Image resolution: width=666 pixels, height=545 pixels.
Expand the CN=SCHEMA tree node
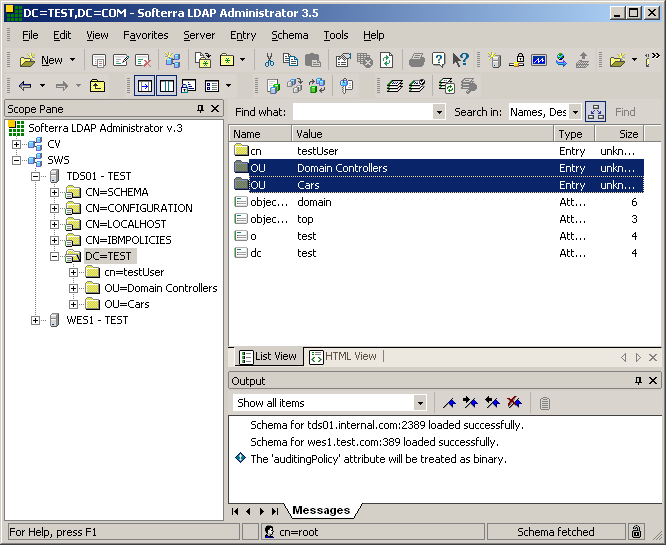coord(55,192)
